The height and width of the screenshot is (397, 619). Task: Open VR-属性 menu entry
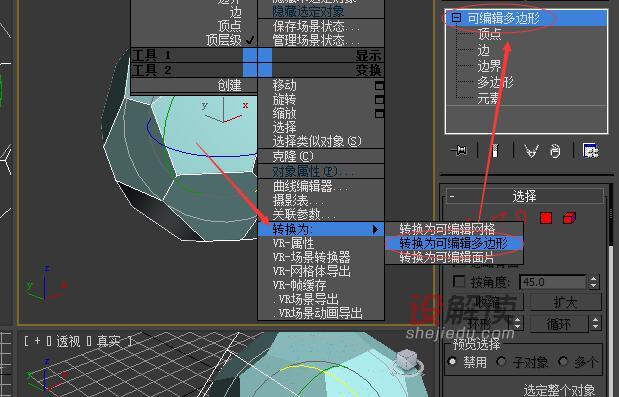(293, 243)
